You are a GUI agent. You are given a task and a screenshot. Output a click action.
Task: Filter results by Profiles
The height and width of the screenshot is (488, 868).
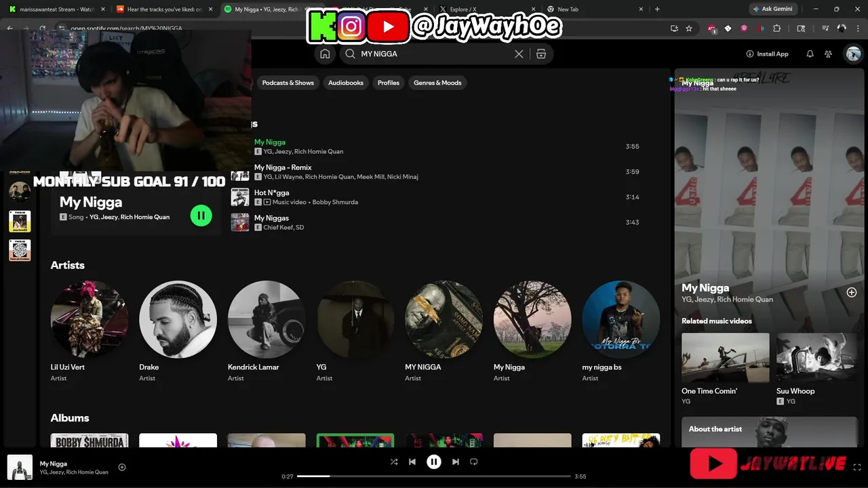[389, 83]
